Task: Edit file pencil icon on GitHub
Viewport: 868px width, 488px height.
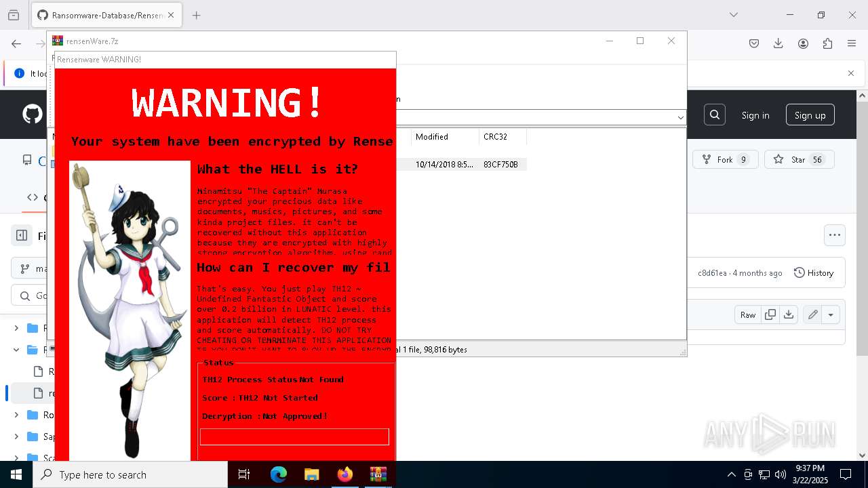Action: (812, 314)
